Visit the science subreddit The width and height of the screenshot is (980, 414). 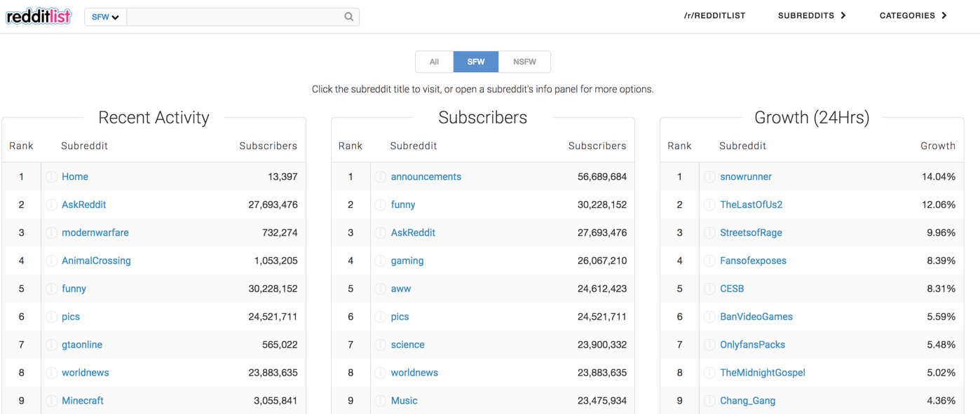pyautogui.click(x=408, y=345)
